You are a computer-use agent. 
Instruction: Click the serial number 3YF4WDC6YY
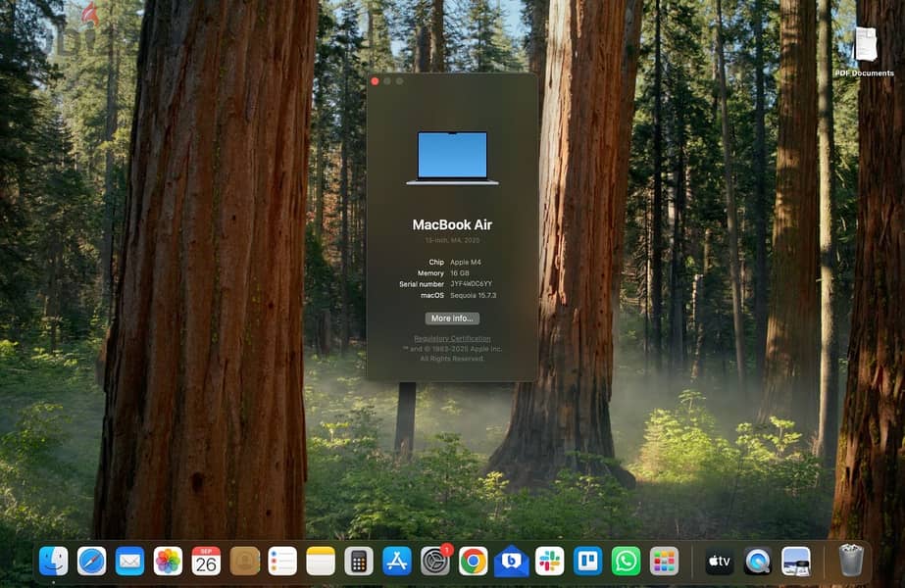pyautogui.click(x=471, y=284)
